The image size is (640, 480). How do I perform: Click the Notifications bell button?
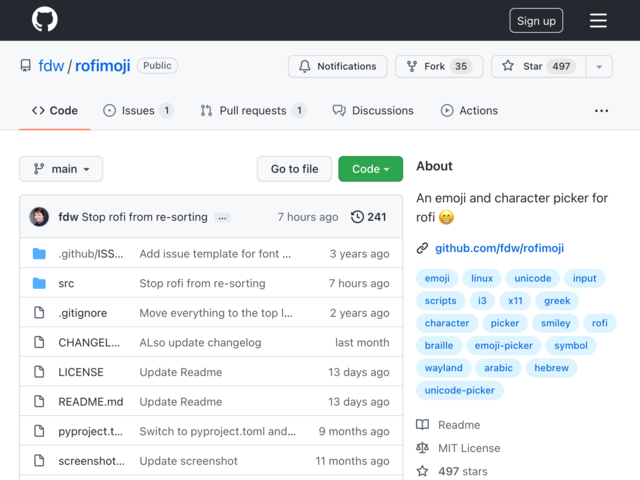tap(337, 66)
